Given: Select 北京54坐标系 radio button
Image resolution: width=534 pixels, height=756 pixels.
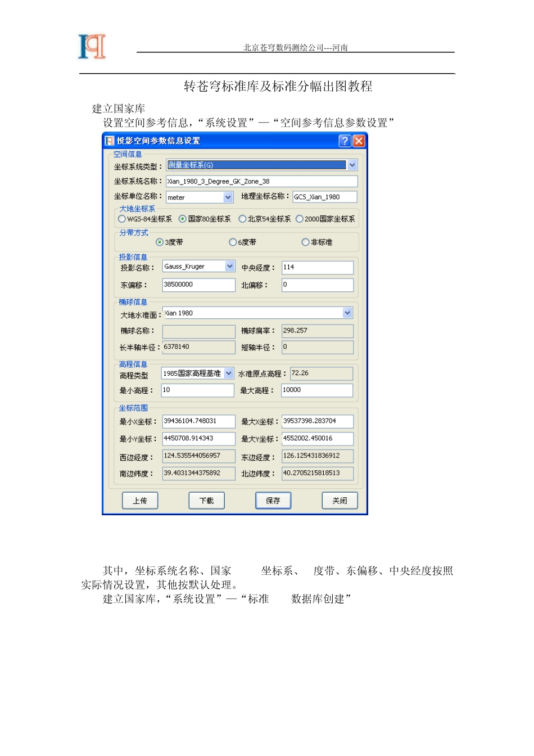Looking at the screenshot, I should [242, 219].
